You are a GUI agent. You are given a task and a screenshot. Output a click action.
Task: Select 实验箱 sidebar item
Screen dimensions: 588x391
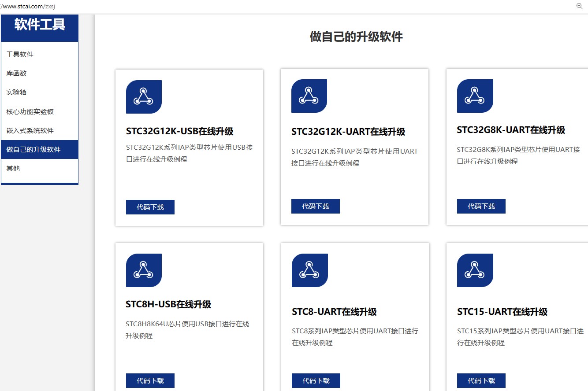[x=40, y=92]
